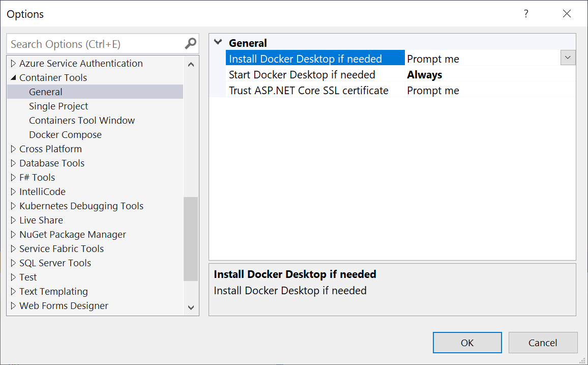Screen dimensions: 588x365
Task: Click the Cancel button
Action: [543, 343]
